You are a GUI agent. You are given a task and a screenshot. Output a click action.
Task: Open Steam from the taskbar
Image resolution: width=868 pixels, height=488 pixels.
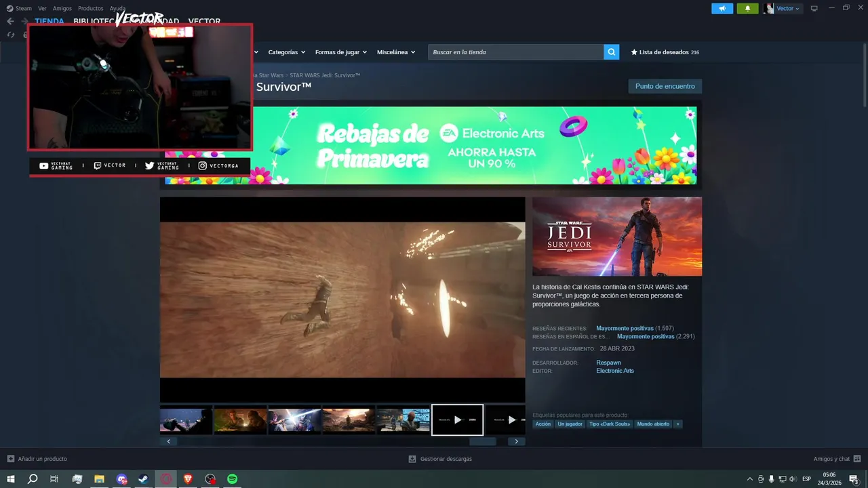144,479
